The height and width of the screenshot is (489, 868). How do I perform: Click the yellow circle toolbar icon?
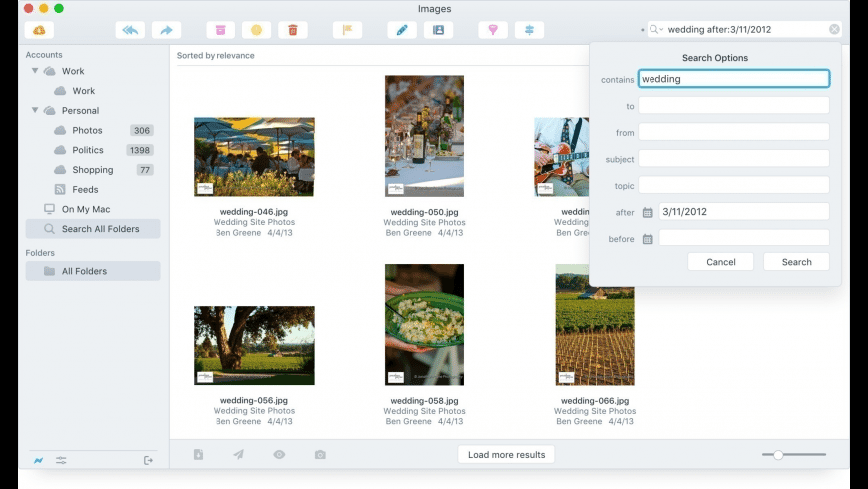tap(256, 30)
